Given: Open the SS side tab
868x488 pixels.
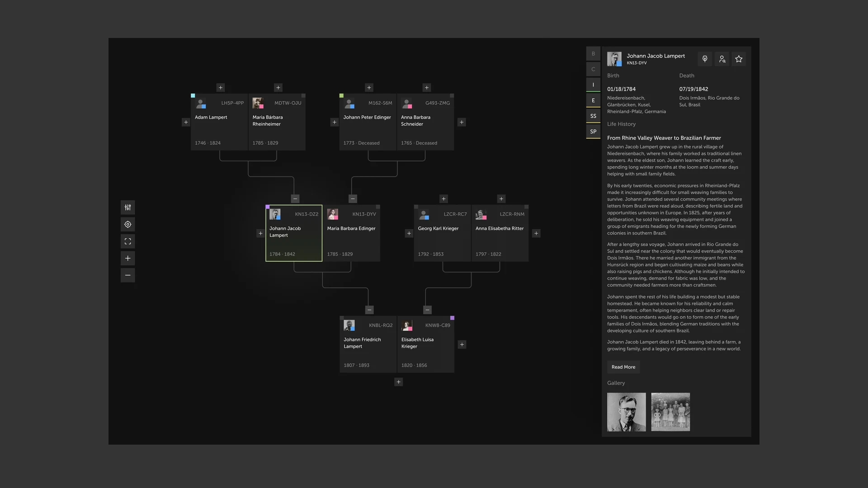Looking at the screenshot, I should (593, 116).
